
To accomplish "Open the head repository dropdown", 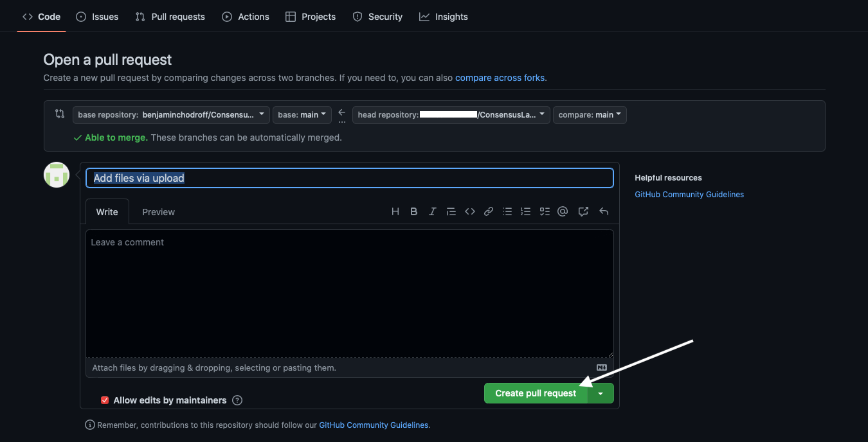I will (x=451, y=114).
